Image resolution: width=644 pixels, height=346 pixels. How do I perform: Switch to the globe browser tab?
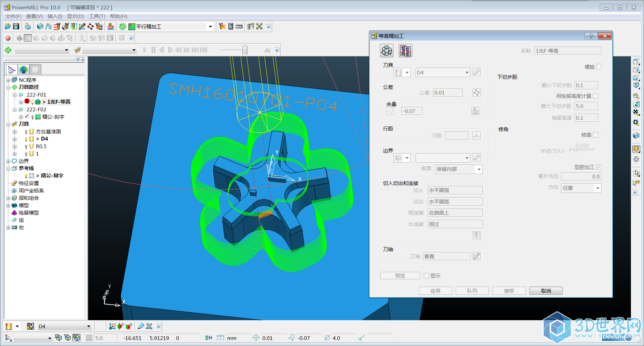click(23, 69)
